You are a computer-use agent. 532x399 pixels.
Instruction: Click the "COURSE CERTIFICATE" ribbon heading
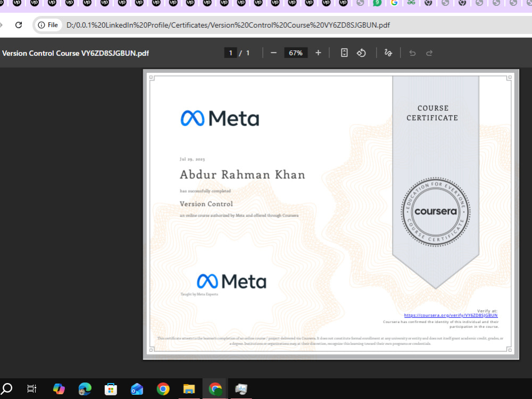pos(432,113)
